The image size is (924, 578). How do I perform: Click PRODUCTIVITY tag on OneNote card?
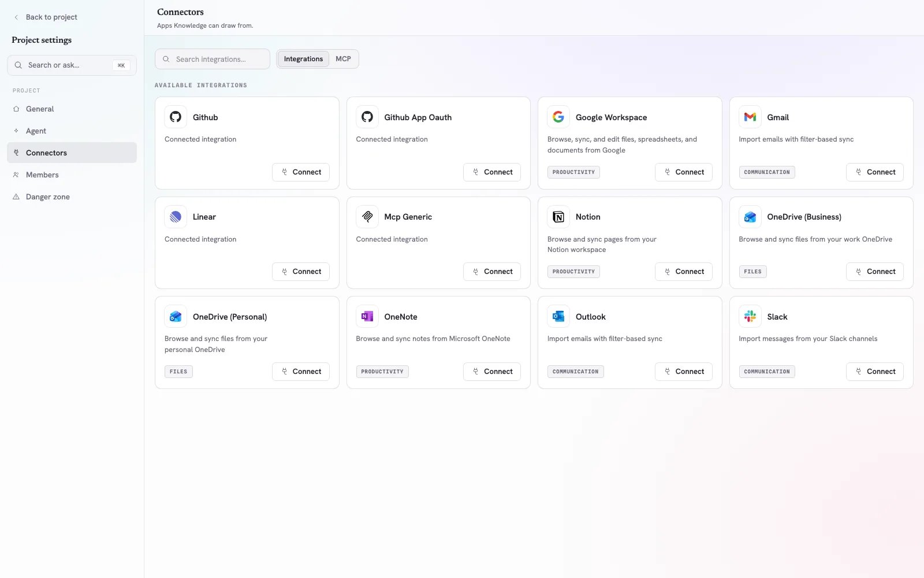(382, 372)
